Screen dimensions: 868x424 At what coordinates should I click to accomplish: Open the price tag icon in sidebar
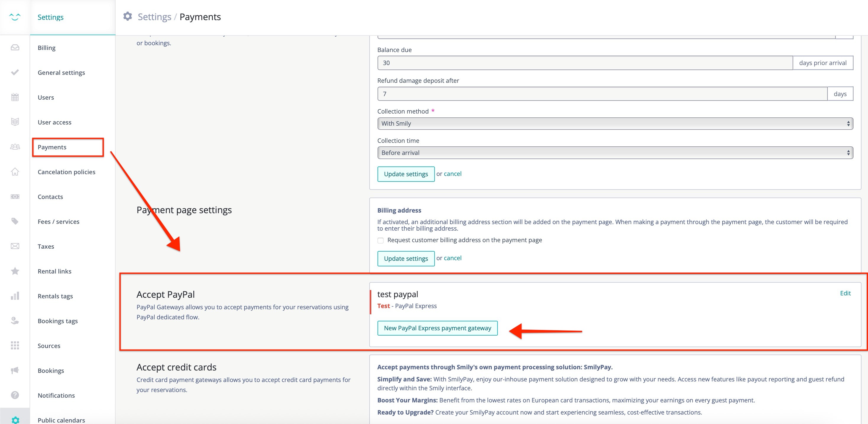(15, 221)
